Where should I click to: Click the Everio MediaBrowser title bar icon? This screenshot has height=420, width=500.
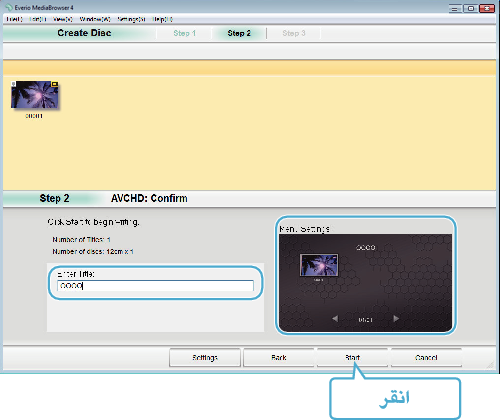pyautogui.click(x=9, y=7)
